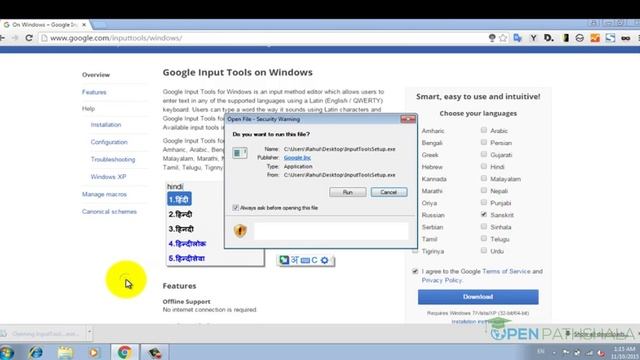Click the volume icon in system tray
640x360 pixels.
(601, 353)
